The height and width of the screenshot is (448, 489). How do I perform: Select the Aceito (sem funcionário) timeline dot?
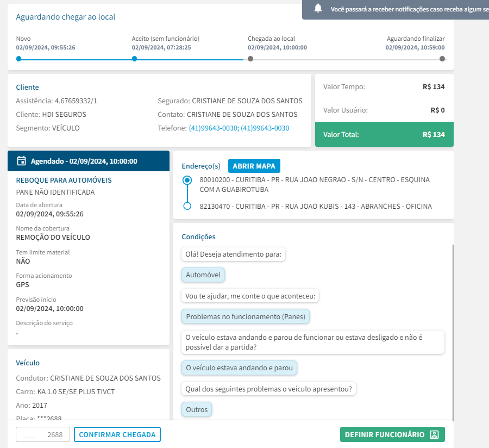[x=134, y=59]
